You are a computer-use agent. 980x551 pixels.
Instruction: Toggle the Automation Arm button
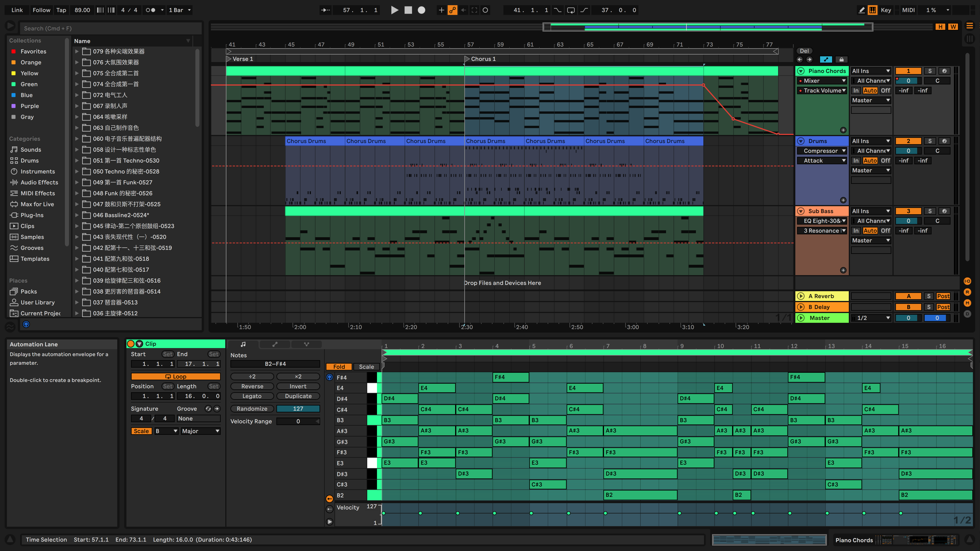coord(452,10)
